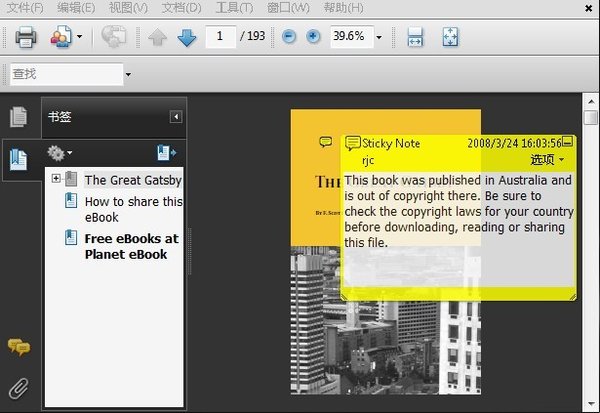600x413 pixels.
Task: Select the fit width scrolling icon
Action: coord(415,38)
